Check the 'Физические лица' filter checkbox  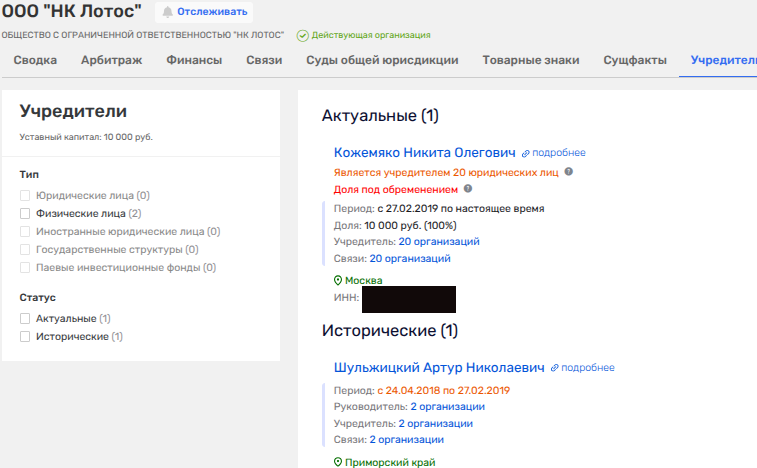(26, 213)
